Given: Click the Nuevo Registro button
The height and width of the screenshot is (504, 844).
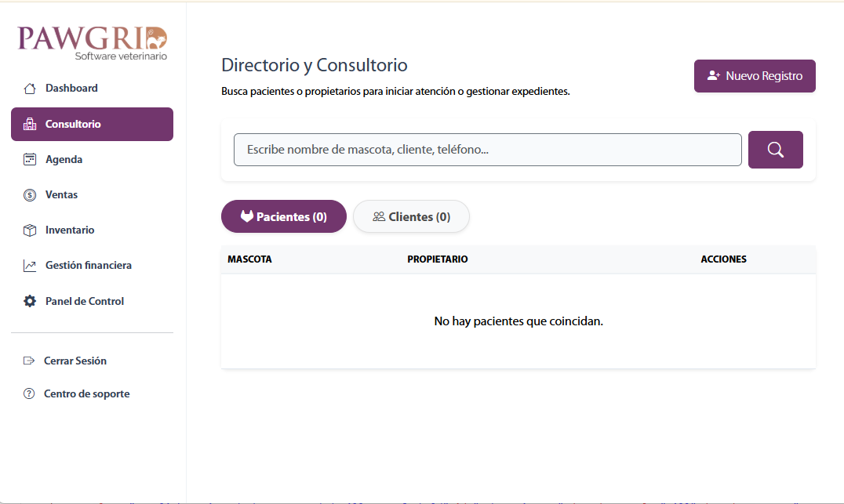Looking at the screenshot, I should coord(754,76).
